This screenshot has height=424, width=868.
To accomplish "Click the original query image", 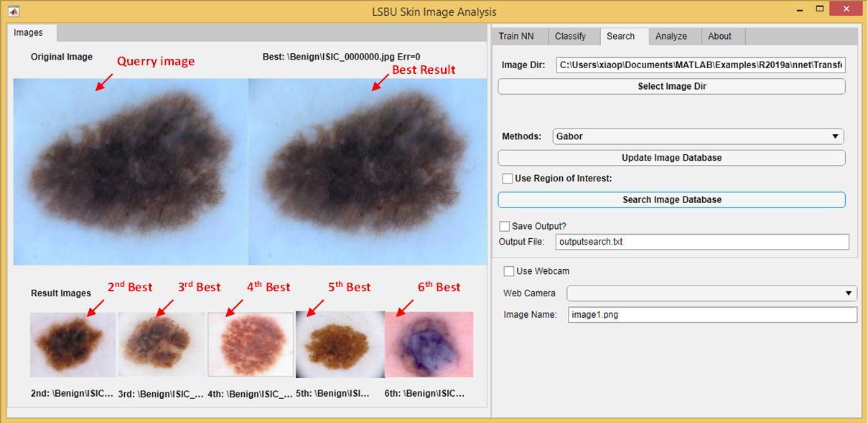I will 129,171.
